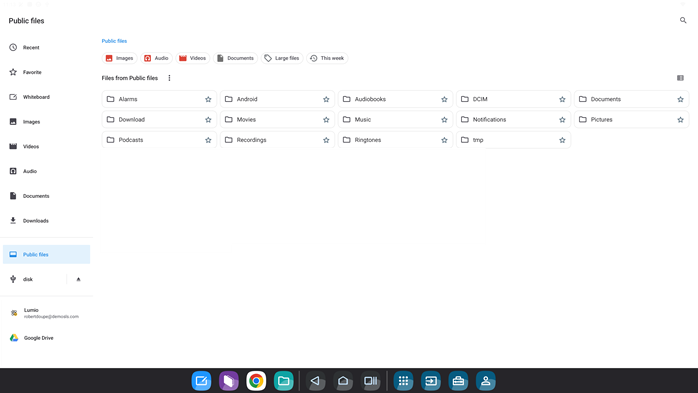Open the all apps grid in the dock

(x=403, y=381)
